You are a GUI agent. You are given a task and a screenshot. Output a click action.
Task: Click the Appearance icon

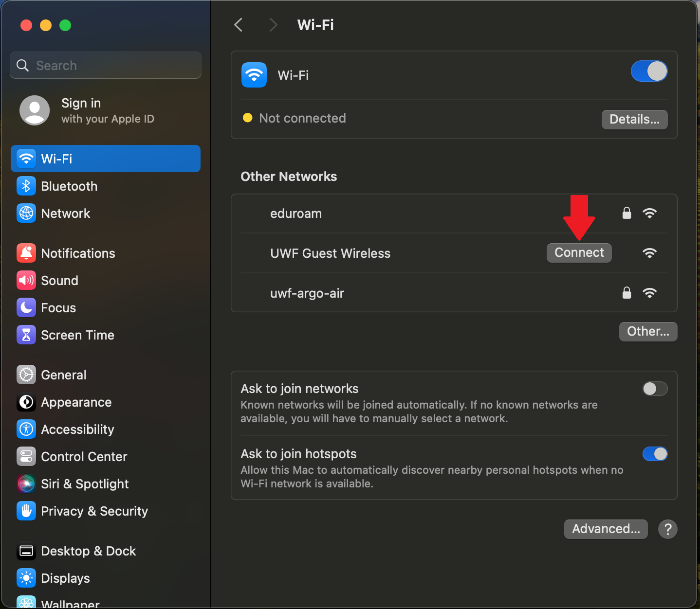[26, 402]
